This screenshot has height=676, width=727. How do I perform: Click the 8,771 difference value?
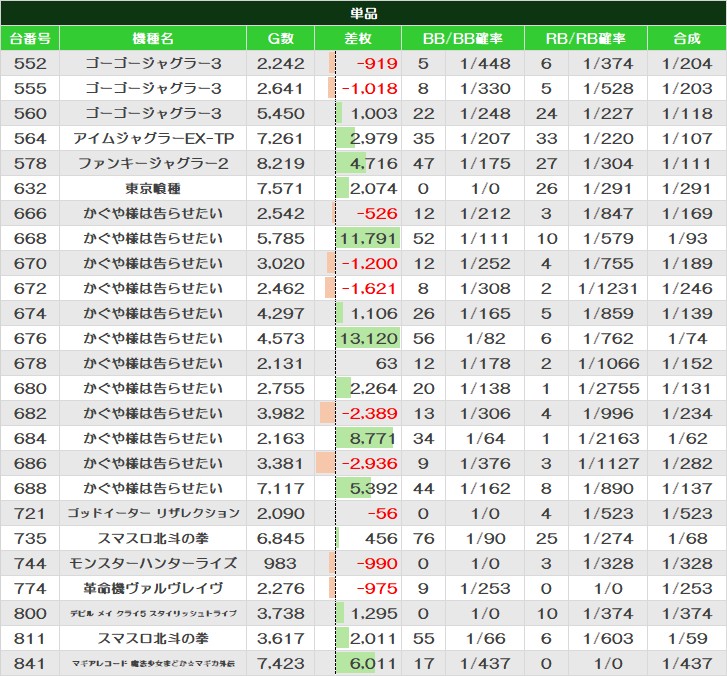[x=372, y=439]
